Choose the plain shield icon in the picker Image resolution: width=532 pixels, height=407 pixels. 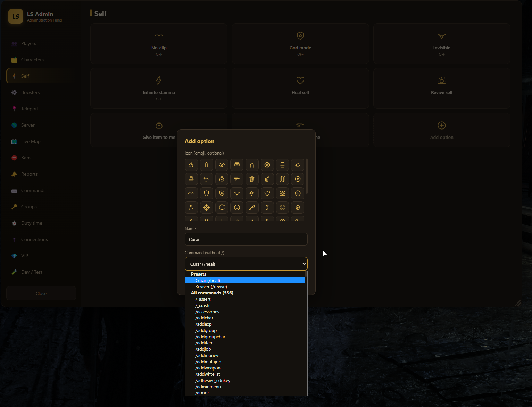[x=206, y=193]
